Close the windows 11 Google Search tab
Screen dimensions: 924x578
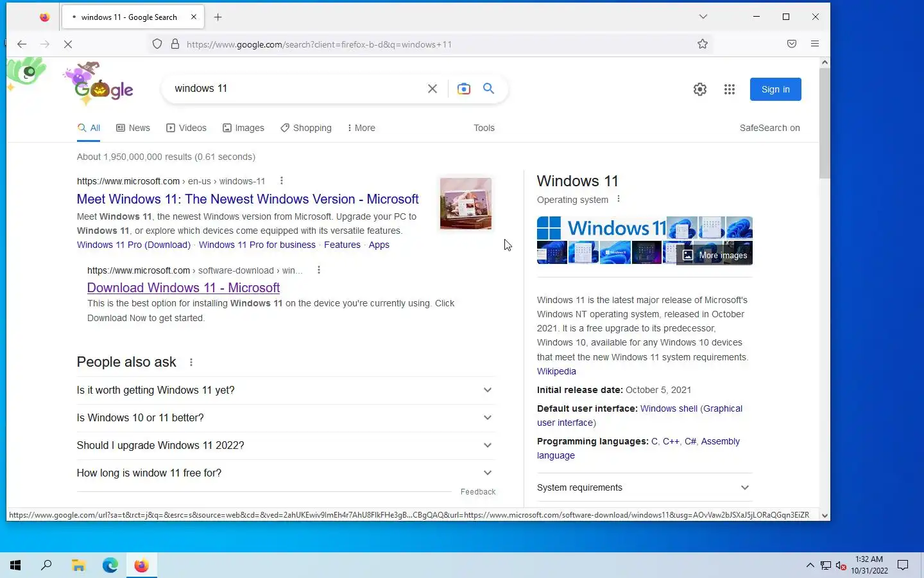coord(194,17)
